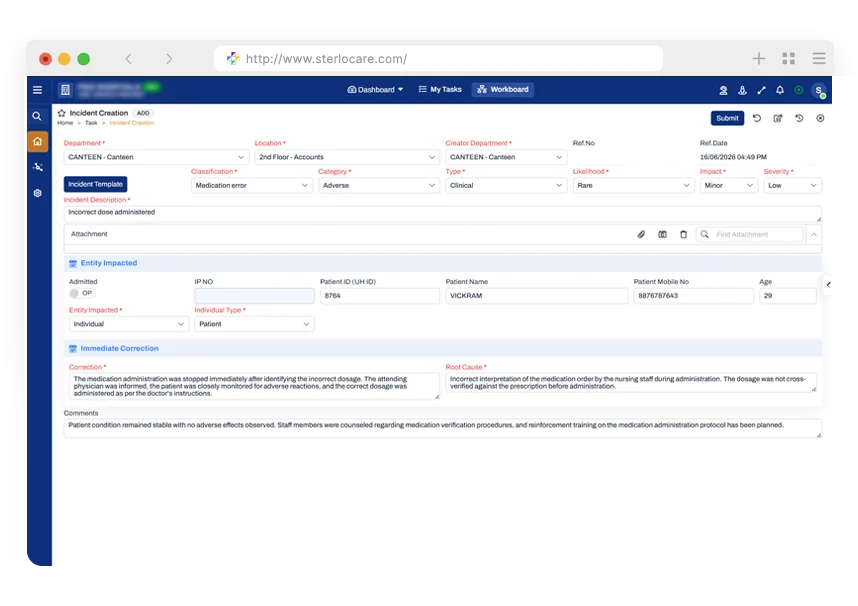Click the Incident Template button
This screenshot has width=858, height=606.
tap(95, 184)
